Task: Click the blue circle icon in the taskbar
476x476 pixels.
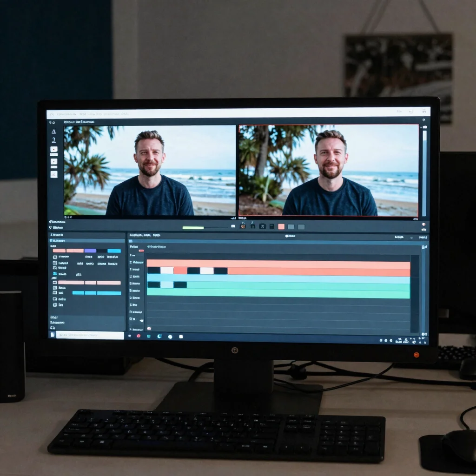Action: 159,337
